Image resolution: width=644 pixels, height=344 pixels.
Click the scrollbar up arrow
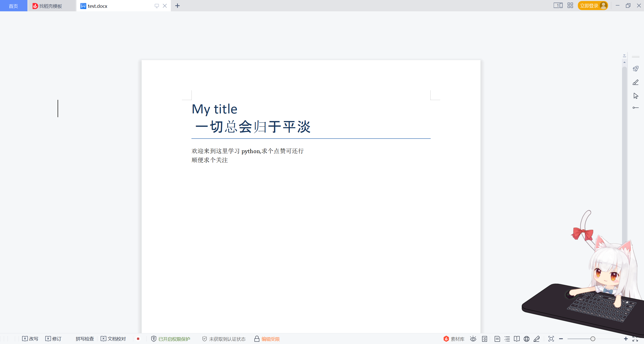point(624,62)
